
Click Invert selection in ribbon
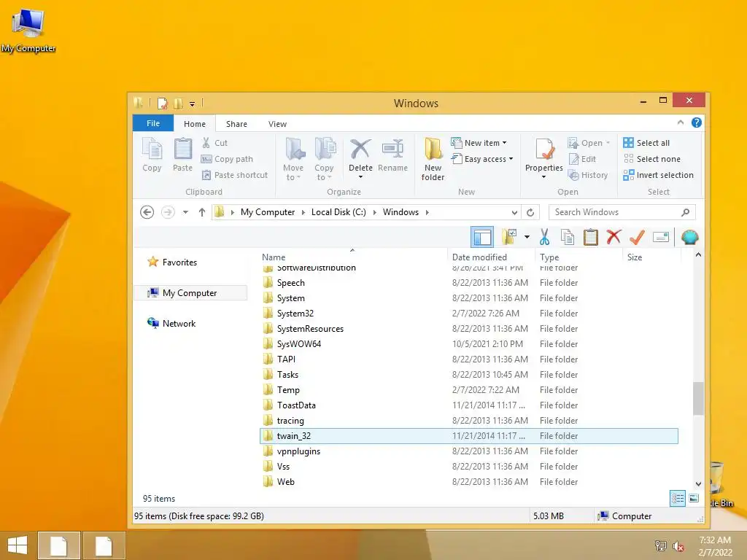[x=659, y=175]
